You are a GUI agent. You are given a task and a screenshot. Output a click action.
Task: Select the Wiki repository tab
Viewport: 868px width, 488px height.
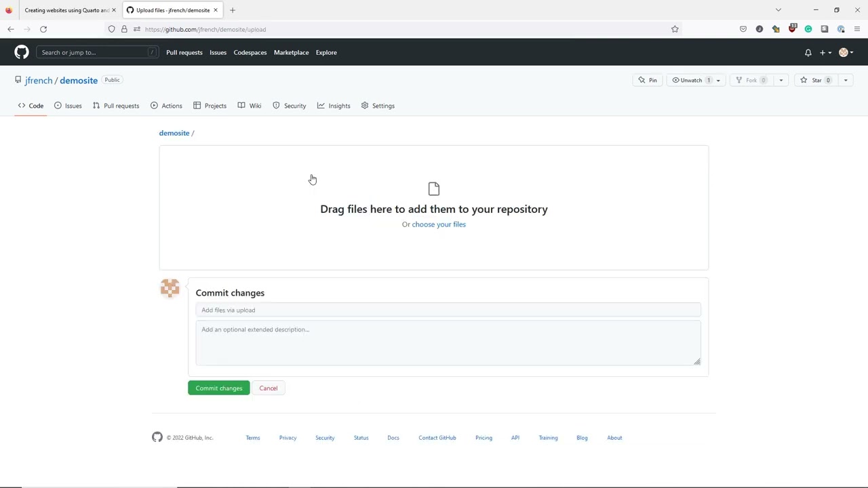tap(250, 106)
